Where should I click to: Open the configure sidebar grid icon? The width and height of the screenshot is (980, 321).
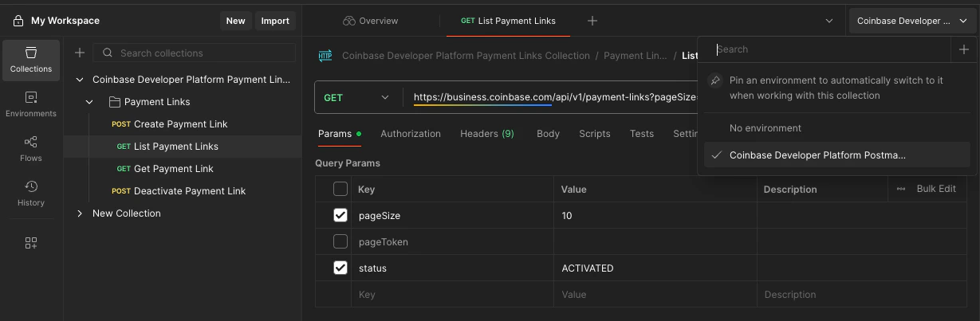[x=31, y=243]
